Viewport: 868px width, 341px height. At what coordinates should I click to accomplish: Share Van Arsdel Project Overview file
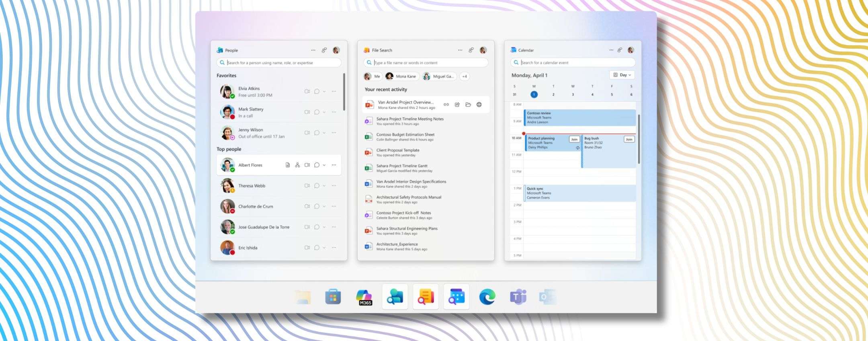point(457,105)
